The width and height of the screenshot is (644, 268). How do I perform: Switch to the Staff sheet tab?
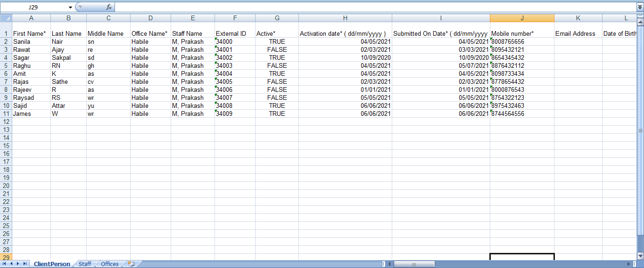85,264
